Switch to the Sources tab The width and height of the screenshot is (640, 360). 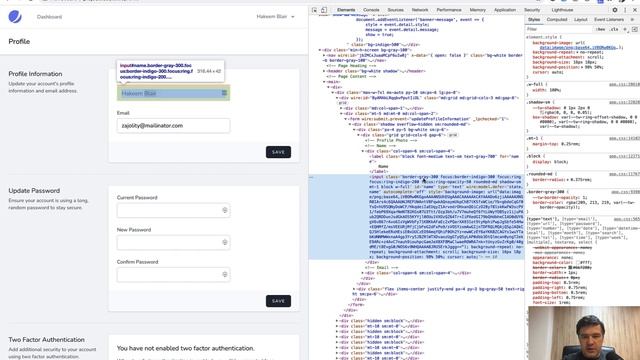pyautogui.click(x=396, y=10)
